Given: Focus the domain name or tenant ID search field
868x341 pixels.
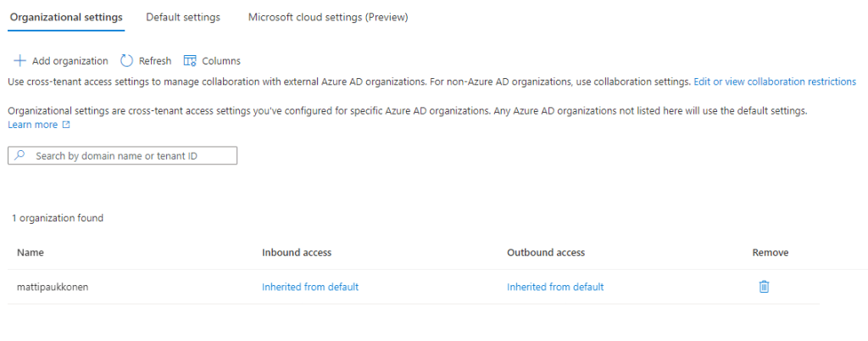Looking at the screenshot, I should click(x=131, y=156).
